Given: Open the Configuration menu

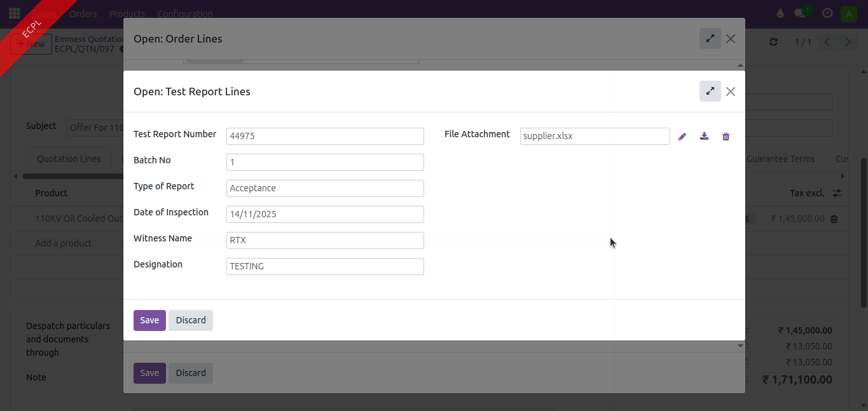Looking at the screenshot, I should [185, 13].
